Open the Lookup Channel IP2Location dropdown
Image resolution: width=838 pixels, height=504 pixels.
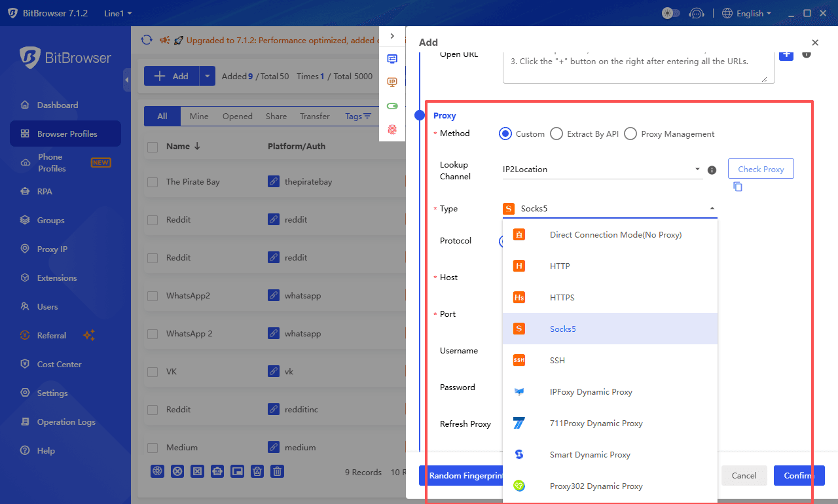coord(602,170)
